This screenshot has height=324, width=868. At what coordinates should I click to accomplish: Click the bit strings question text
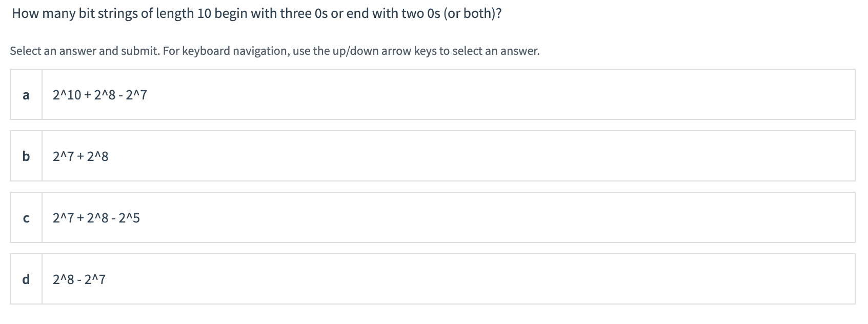point(257,14)
